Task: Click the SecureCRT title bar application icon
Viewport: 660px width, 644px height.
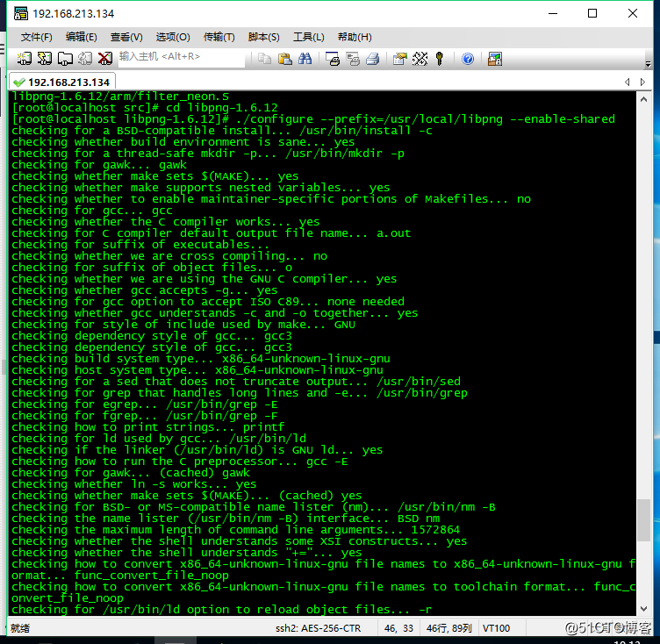Action: [21, 13]
